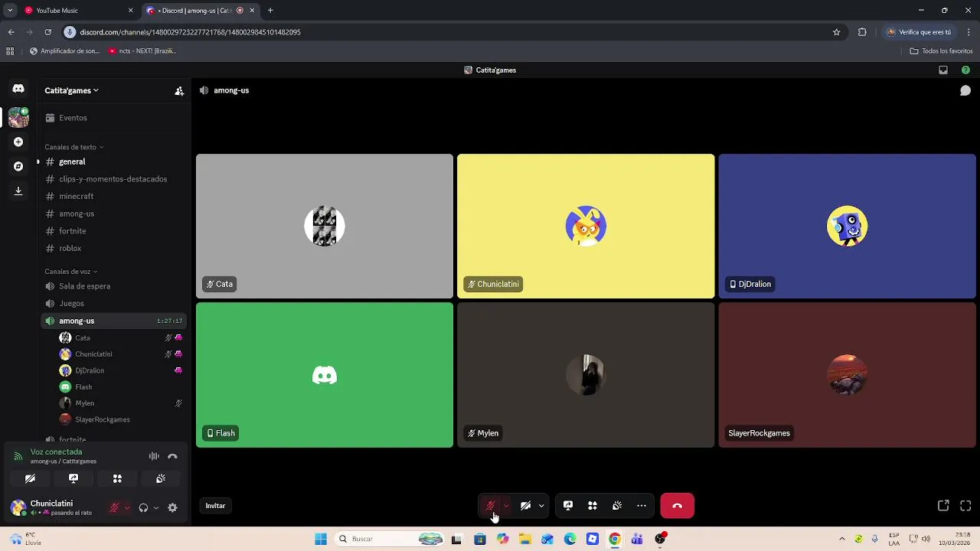Collapse the Canales de texto category

pyautogui.click(x=73, y=147)
